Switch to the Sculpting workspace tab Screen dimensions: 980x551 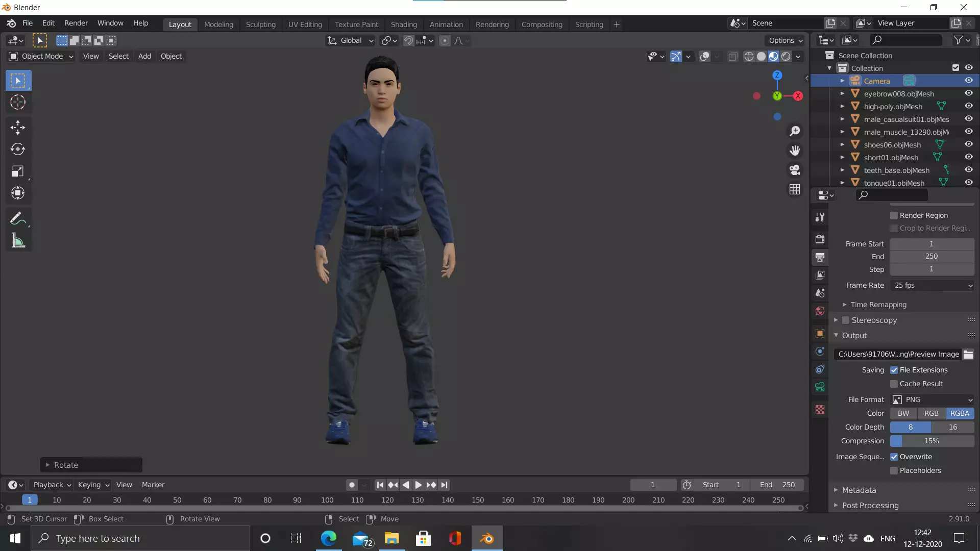point(260,24)
